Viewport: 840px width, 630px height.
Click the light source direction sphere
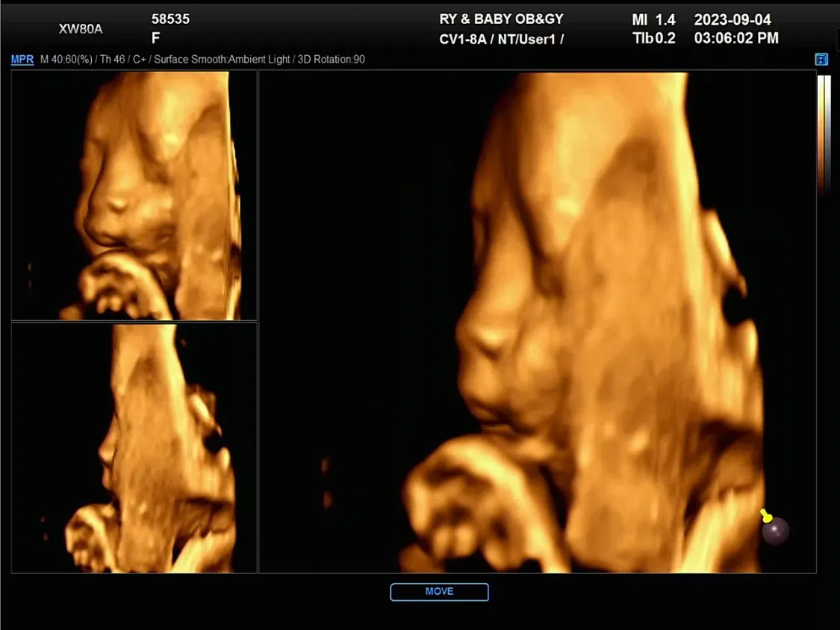coord(775,531)
